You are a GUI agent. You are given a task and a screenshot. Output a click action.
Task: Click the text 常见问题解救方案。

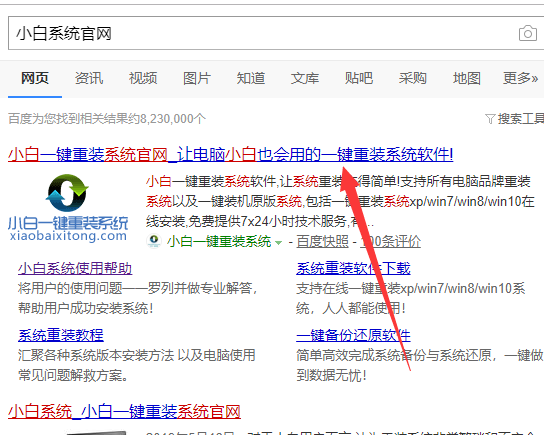click(73, 375)
